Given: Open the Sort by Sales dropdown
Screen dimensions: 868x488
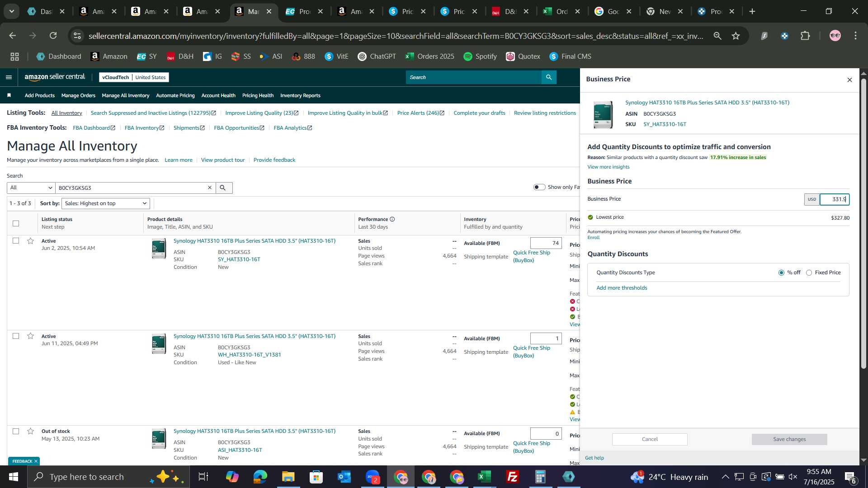Looking at the screenshot, I should (106, 204).
